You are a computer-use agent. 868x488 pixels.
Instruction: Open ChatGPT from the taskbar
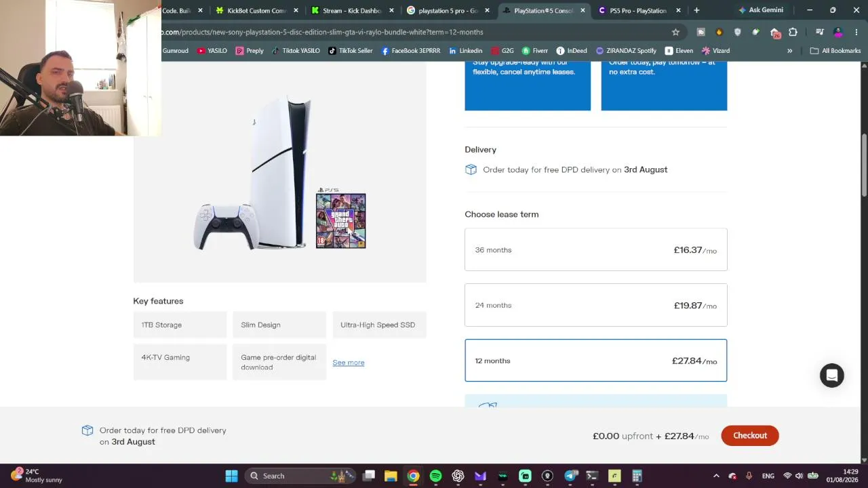[x=458, y=476]
